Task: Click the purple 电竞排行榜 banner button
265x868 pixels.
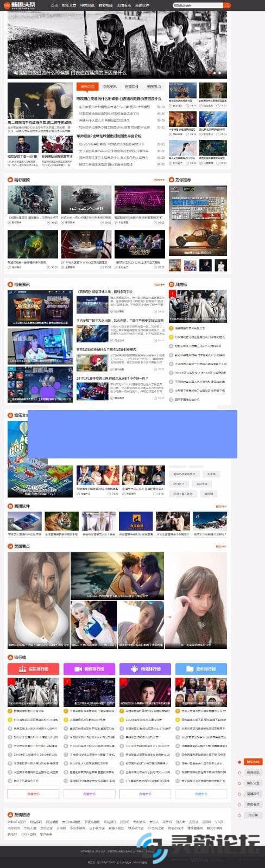Action: 145,669
